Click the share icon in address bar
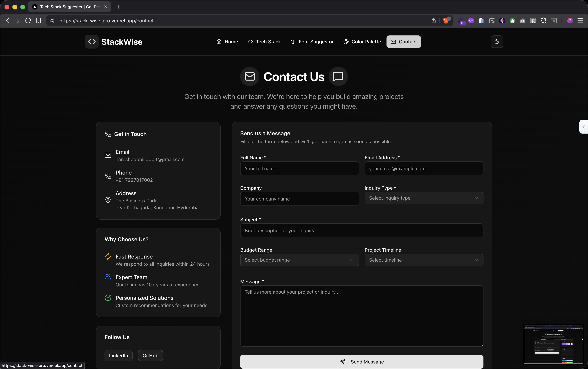This screenshot has height=369, width=588. [x=433, y=21]
